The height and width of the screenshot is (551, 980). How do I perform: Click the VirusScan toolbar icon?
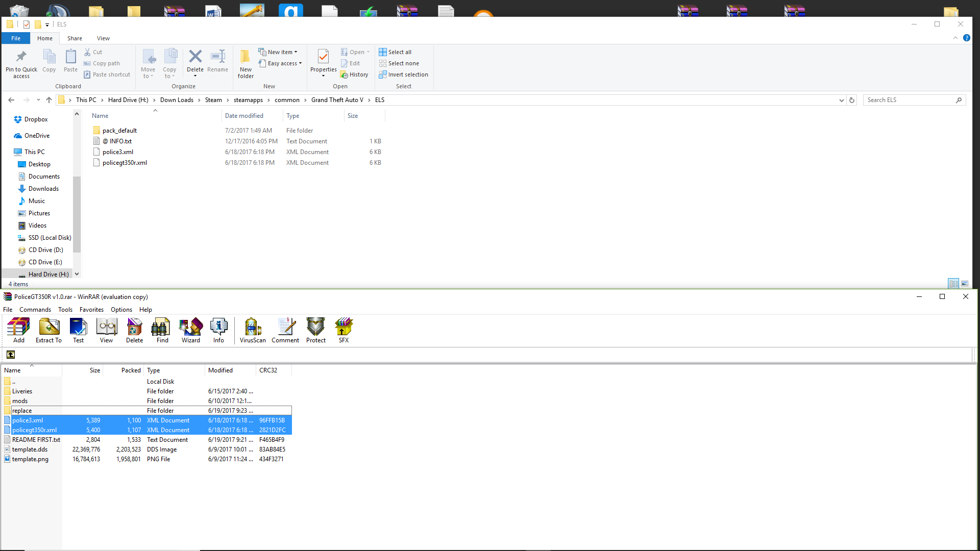coord(253,330)
